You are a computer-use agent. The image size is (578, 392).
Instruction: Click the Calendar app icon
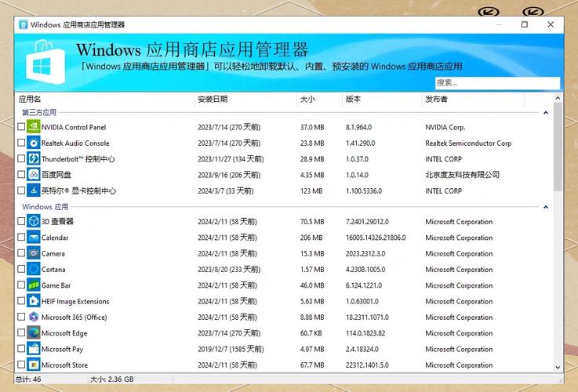(x=33, y=238)
